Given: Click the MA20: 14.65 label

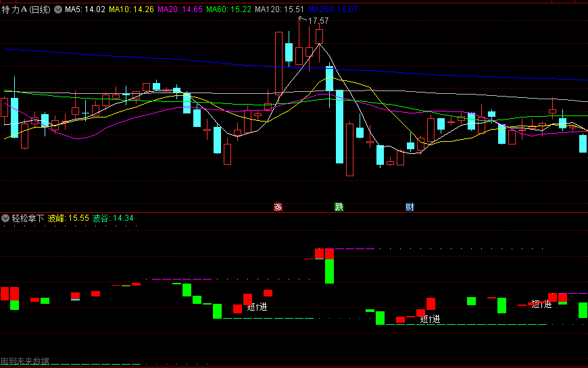Looking at the screenshot, I should pyautogui.click(x=180, y=9).
